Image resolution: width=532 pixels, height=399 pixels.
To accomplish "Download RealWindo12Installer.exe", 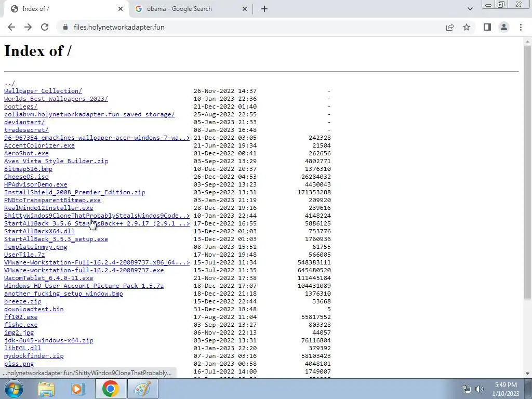I will (48, 208).
